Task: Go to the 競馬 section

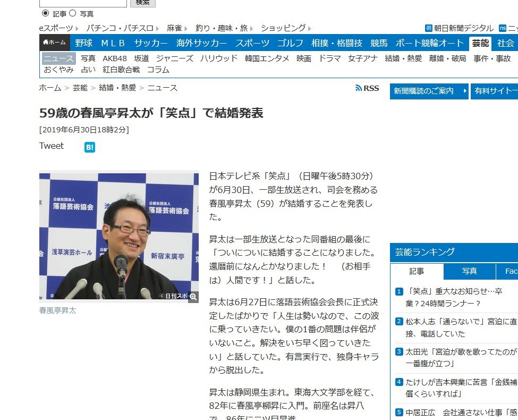Action: click(x=379, y=43)
